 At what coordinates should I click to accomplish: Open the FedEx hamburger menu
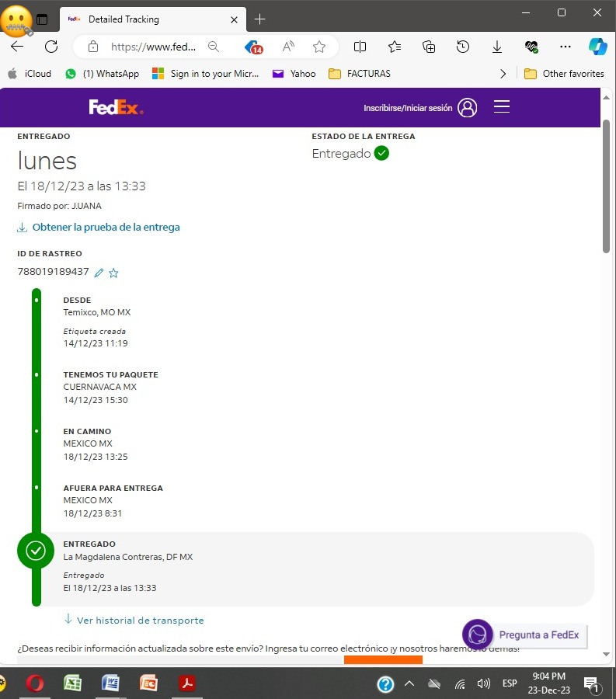(x=502, y=106)
